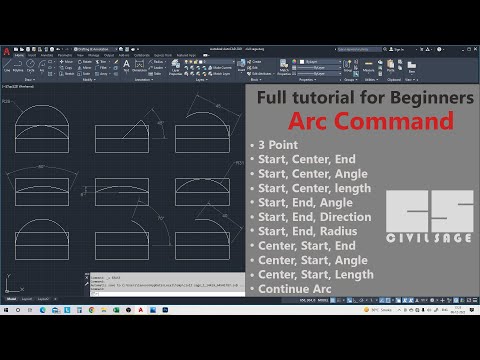The height and width of the screenshot is (360, 480).
Task: Click Match Layer button
Action: 219,74
